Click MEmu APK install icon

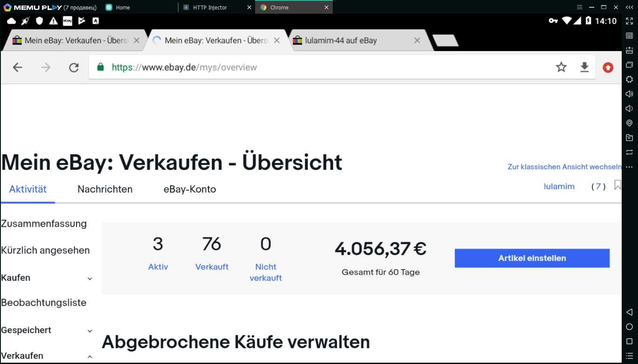(629, 50)
